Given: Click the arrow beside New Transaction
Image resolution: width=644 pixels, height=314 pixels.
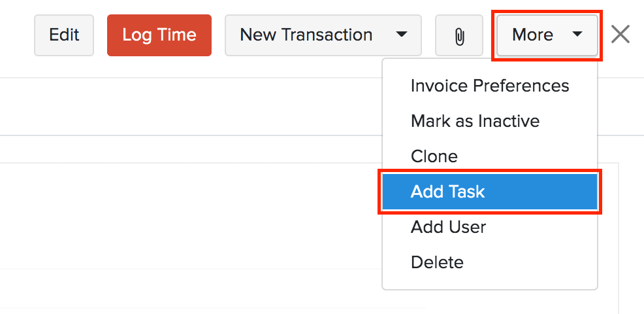Looking at the screenshot, I should click(402, 35).
